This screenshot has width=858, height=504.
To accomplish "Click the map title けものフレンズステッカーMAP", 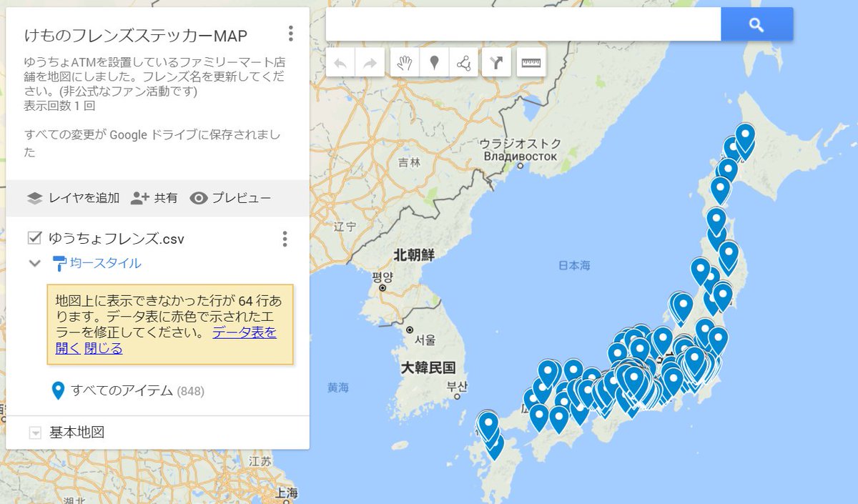I will (136, 36).
